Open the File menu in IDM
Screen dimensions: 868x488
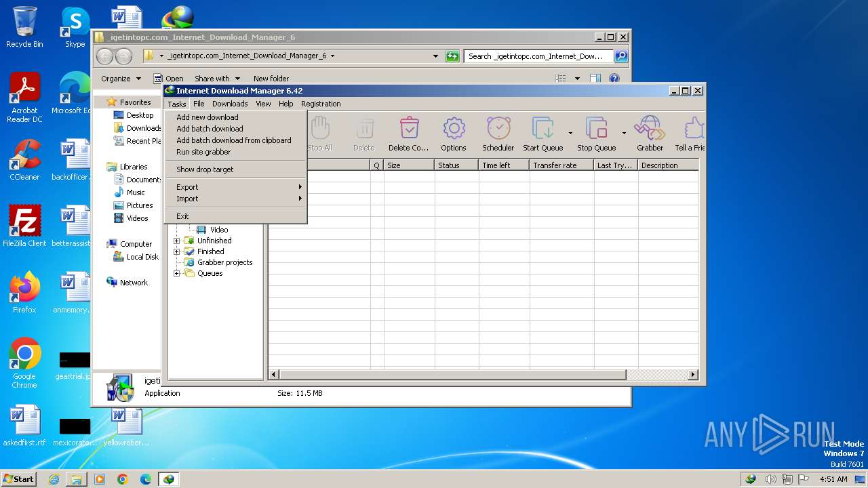199,104
